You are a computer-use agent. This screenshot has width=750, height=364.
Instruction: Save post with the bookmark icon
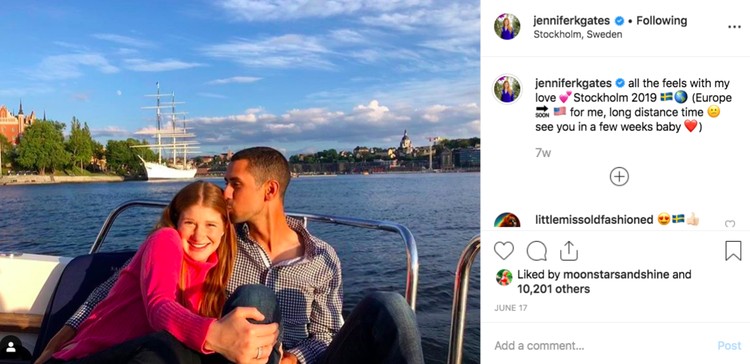click(733, 251)
